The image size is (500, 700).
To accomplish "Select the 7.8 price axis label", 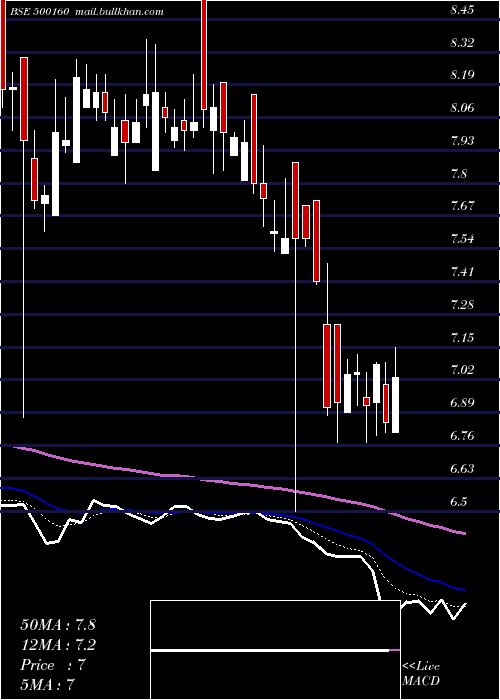I will pos(459,174).
